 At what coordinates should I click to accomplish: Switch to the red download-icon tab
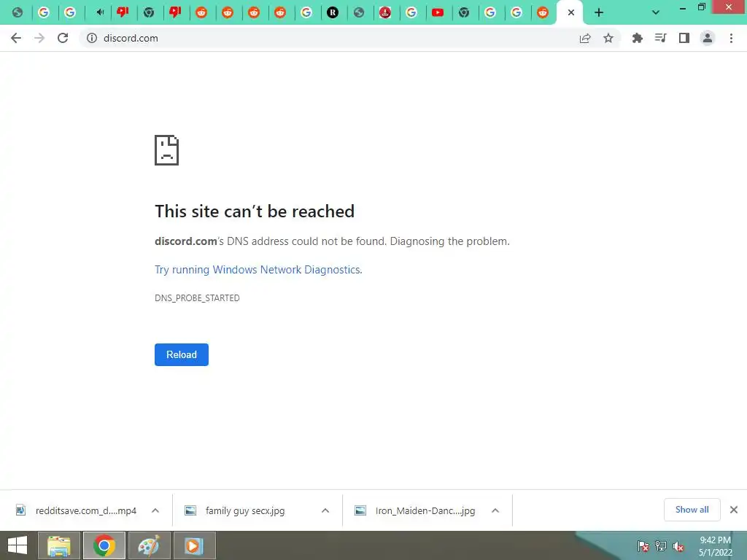click(385, 12)
